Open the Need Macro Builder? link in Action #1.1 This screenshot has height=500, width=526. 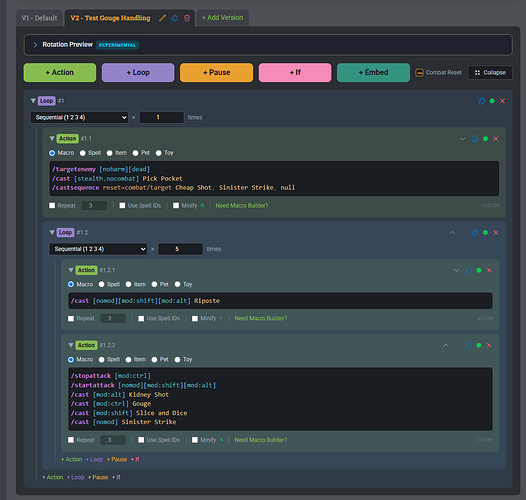click(x=242, y=206)
